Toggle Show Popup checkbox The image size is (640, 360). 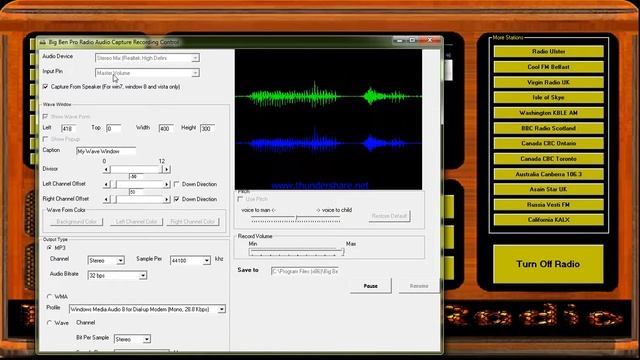coord(45,139)
